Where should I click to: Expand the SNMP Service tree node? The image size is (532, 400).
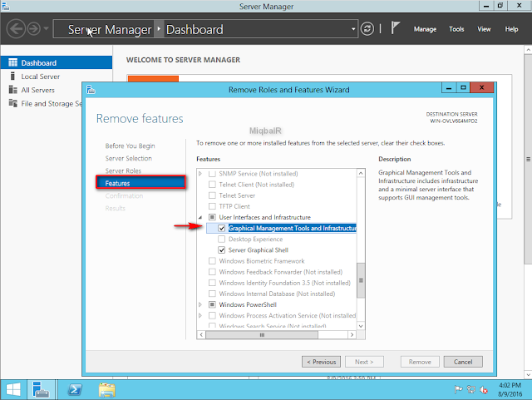[200, 174]
